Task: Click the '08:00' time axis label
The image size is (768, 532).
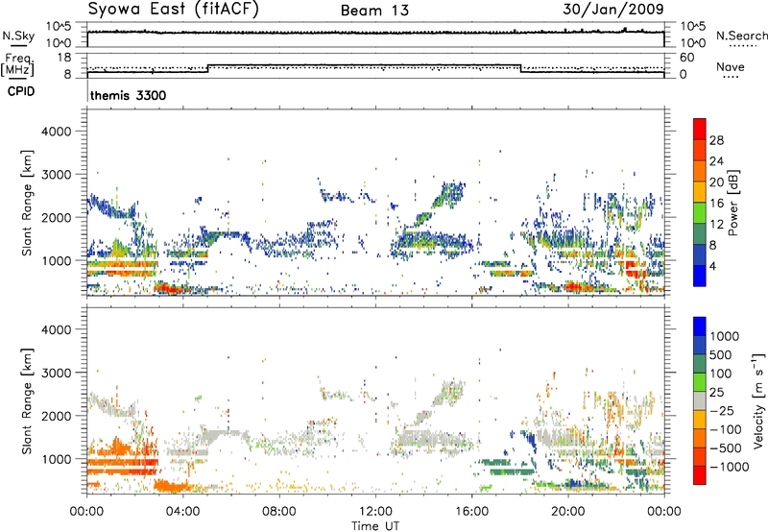Action: pos(279,512)
